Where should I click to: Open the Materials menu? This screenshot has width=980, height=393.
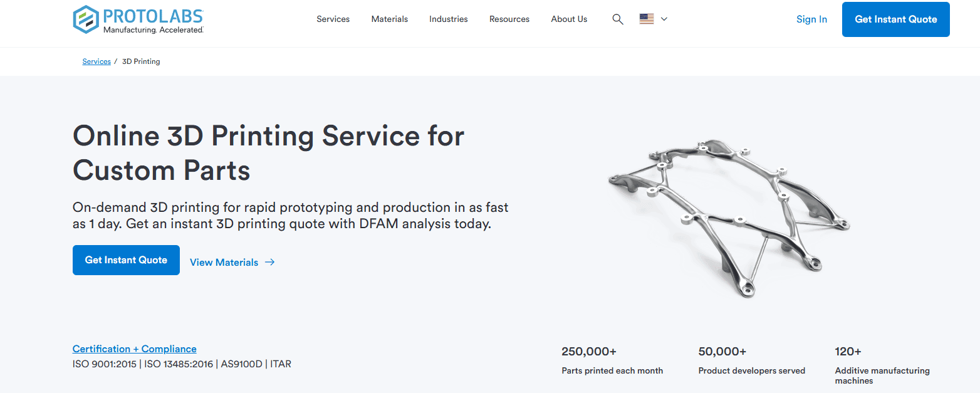tap(389, 19)
